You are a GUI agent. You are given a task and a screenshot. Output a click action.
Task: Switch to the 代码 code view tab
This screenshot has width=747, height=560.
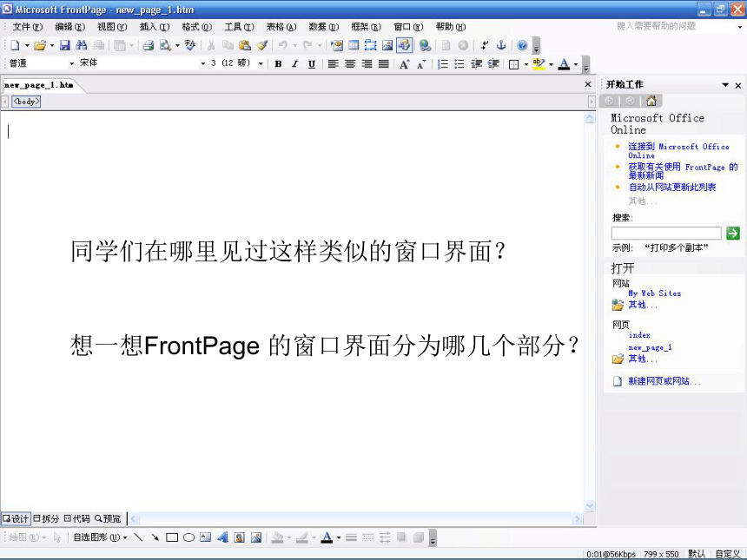77,518
